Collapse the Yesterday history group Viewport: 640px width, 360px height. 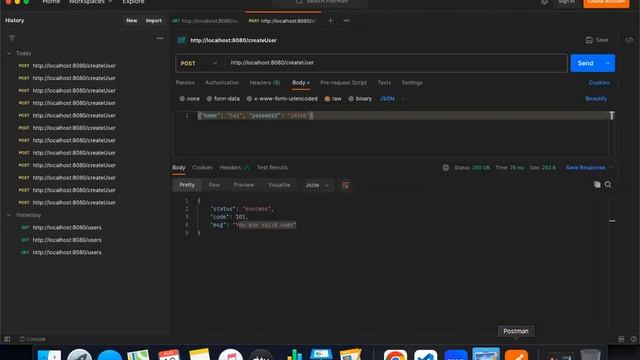pyautogui.click(x=9, y=215)
